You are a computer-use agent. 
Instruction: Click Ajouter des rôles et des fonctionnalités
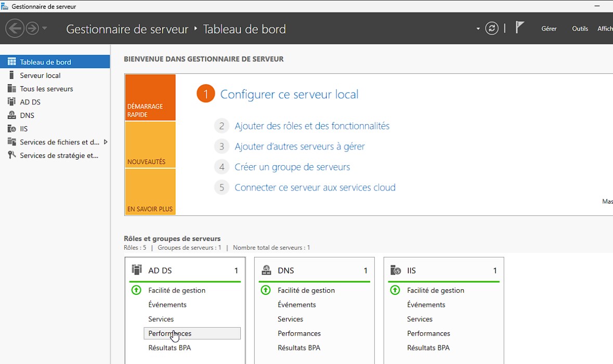pos(312,126)
